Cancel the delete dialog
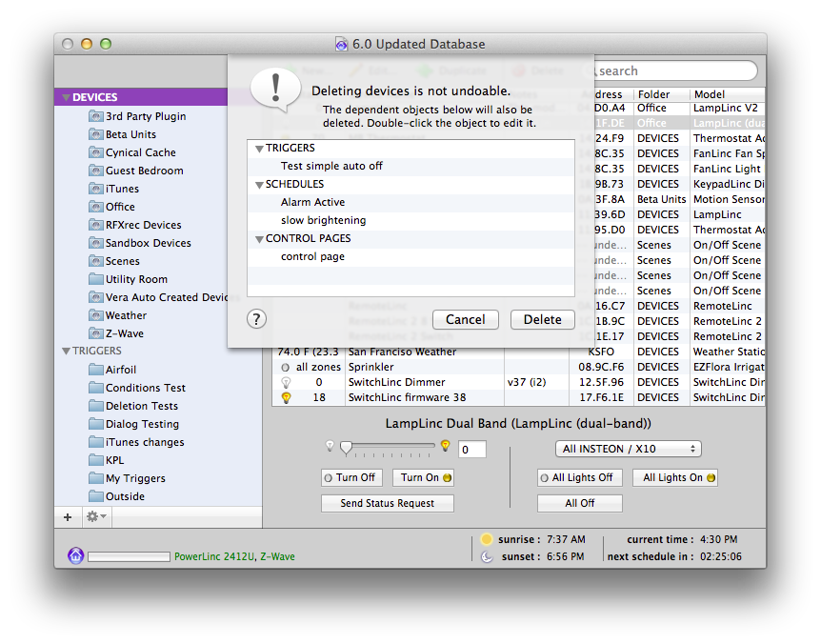 pos(465,319)
